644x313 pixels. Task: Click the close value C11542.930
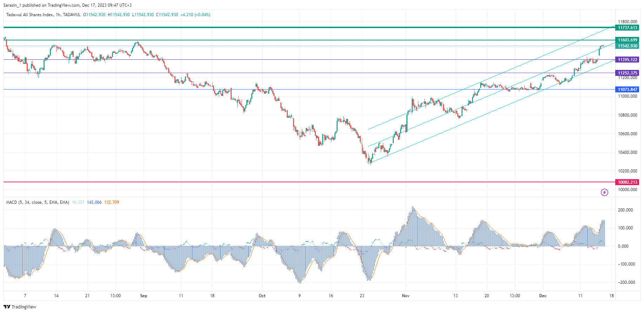click(x=167, y=15)
